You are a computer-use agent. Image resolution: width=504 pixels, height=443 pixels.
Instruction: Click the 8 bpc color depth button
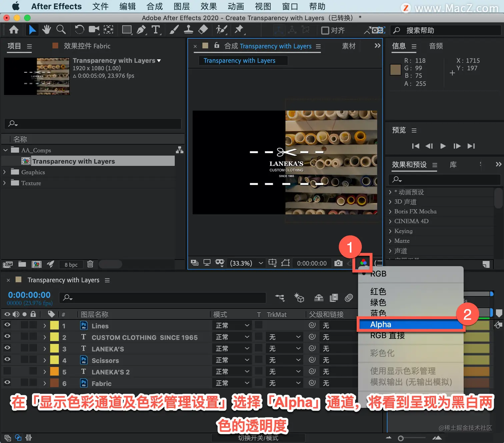click(71, 264)
